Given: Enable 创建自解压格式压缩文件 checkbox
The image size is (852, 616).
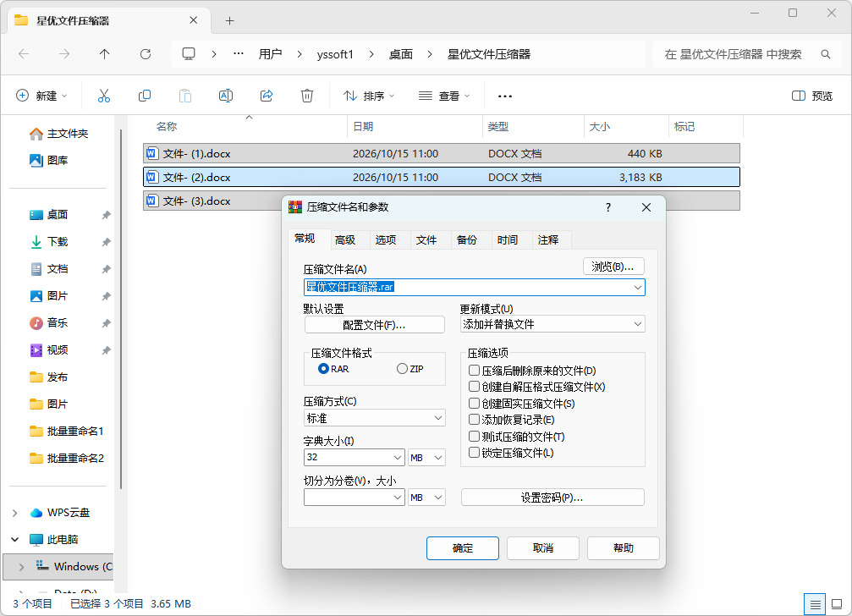Looking at the screenshot, I should tap(474, 387).
